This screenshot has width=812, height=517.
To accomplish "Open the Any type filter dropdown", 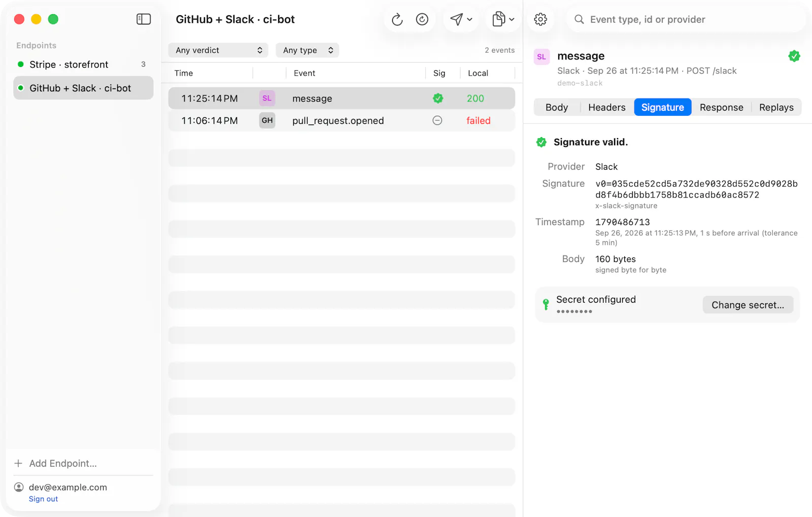I will (308, 50).
